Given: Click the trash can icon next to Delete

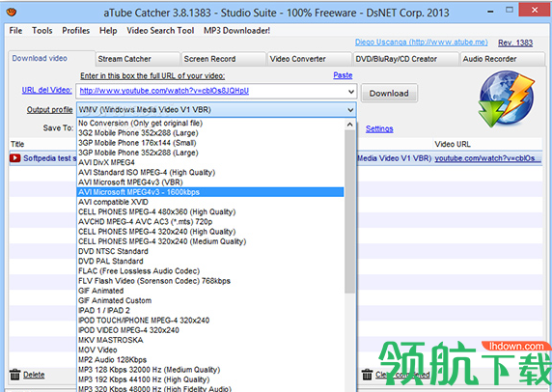Looking at the screenshot, I should pyautogui.click(x=15, y=375).
